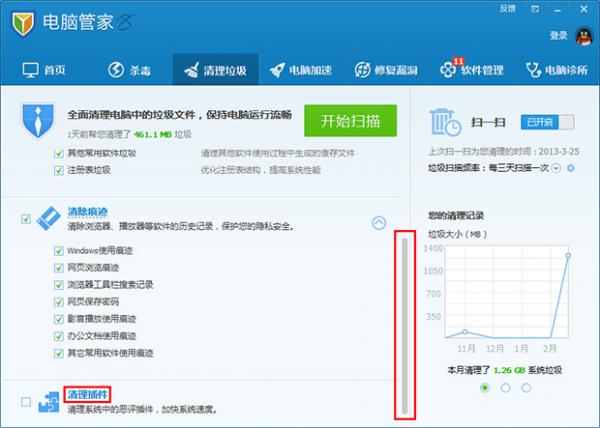This screenshot has height=428, width=600.
Task: Click 您的清理记录 heading
Action: click(x=456, y=215)
